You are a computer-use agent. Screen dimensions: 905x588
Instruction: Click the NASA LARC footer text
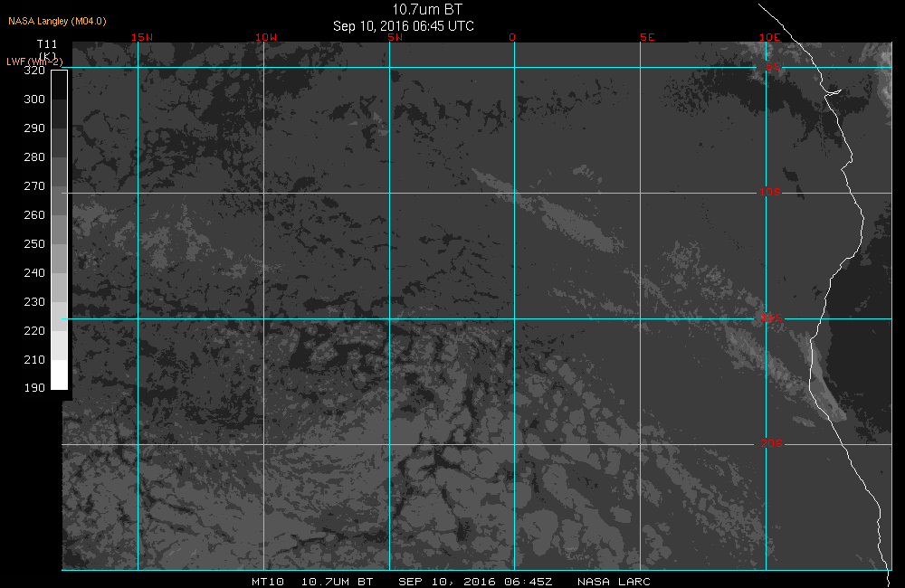(614, 582)
